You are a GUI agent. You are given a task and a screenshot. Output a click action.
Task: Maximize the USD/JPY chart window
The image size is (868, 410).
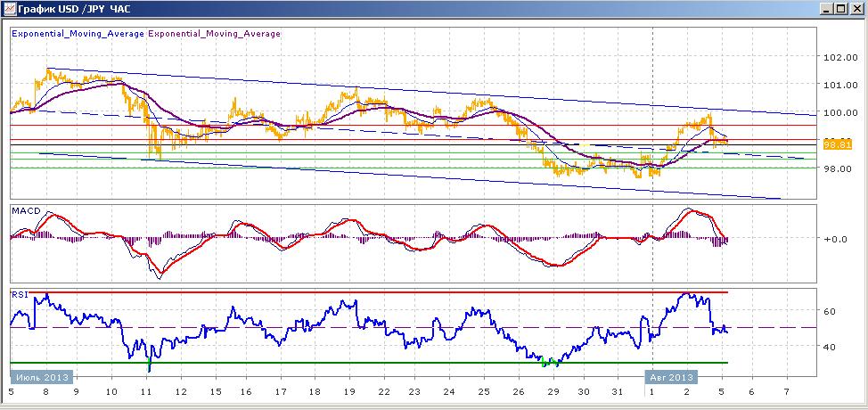[x=840, y=9]
